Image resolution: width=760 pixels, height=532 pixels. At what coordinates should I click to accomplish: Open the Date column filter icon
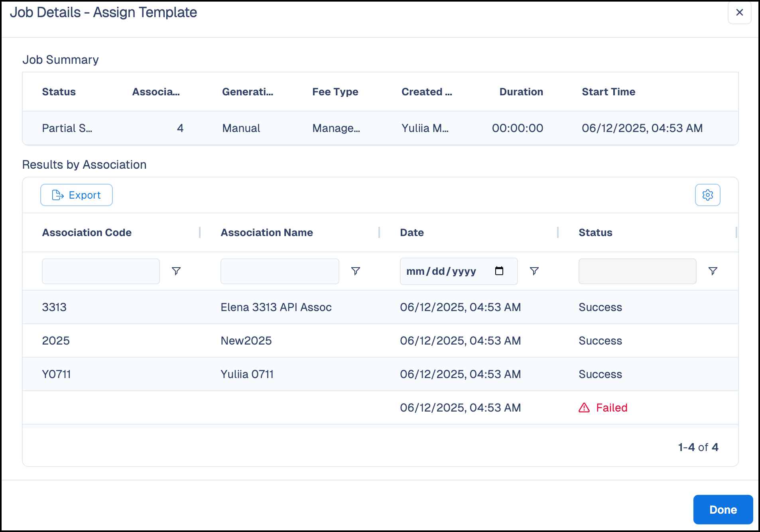[x=534, y=271]
